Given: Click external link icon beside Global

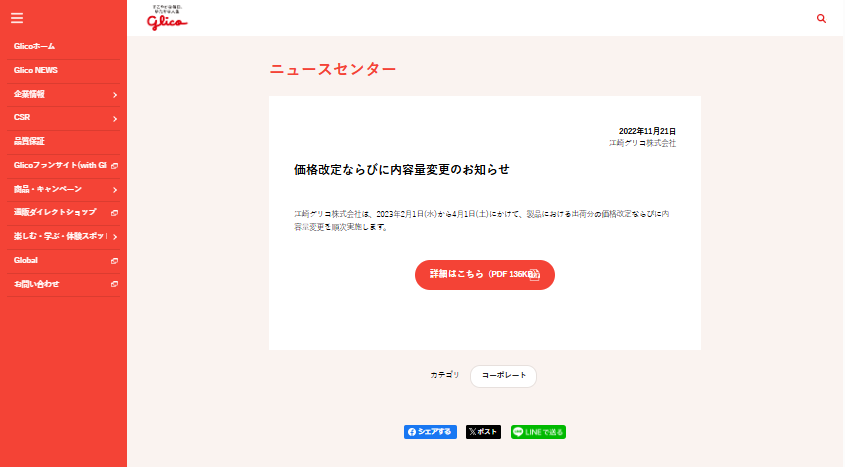Looking at the screenshot, I should click(115, 261).
